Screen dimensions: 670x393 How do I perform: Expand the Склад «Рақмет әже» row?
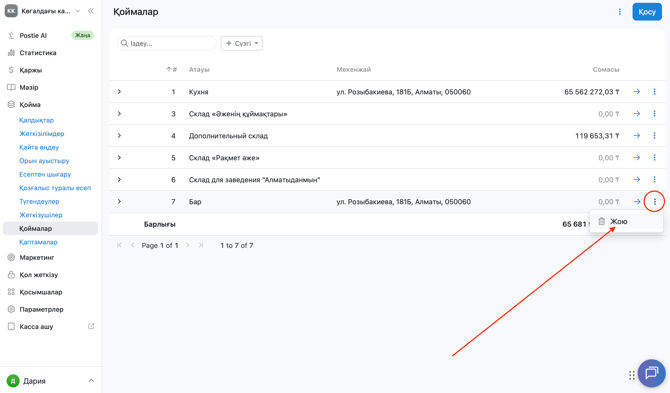pyautogui.click(x=119, y=158)
